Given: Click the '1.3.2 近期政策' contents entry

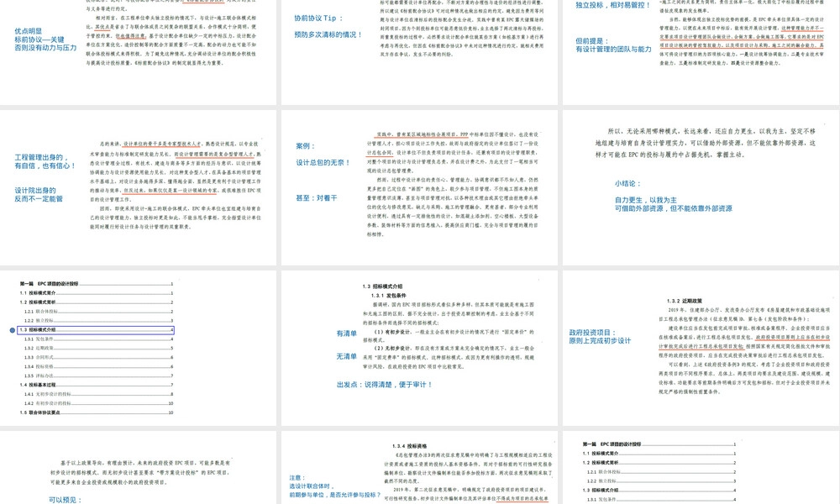Looking at the screenshot, I should (x=98, y=348).
